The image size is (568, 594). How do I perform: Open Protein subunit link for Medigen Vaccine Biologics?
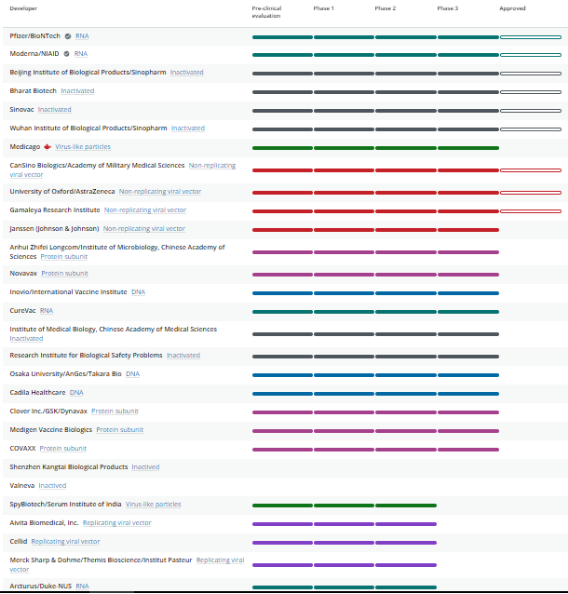click(120, 430)
